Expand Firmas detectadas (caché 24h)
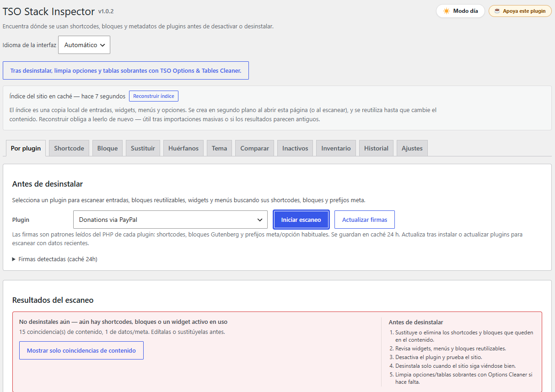This screenshot has height=392, width=555. coord(55,259)
